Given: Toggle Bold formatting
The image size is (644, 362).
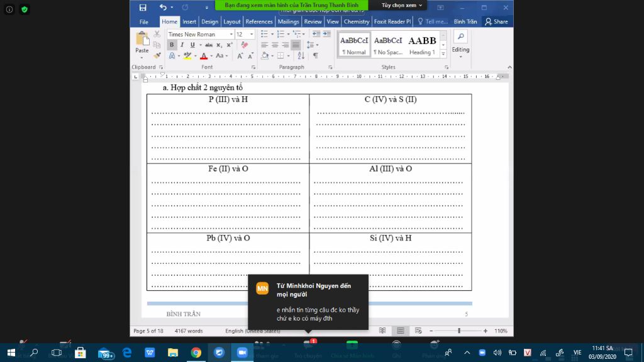Looking at the screenshot, I should tap(172, 45).
